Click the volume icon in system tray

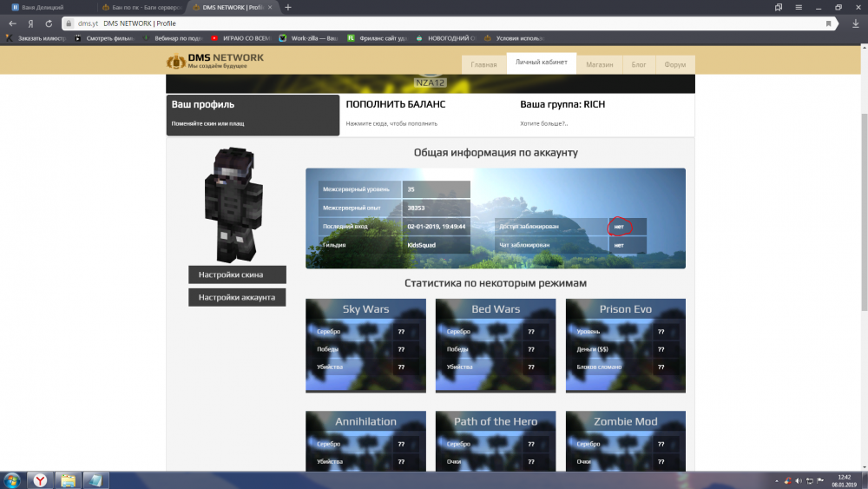[799, 480]
